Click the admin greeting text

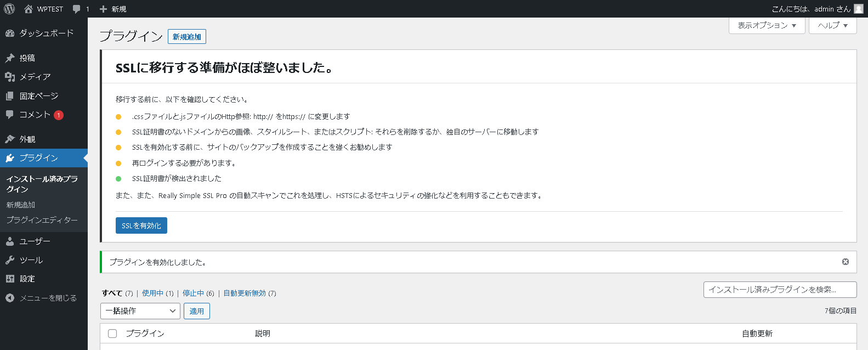pos(811,9)
